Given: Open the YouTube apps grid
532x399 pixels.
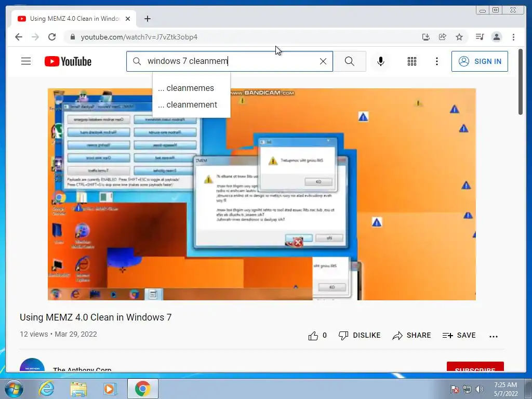Looking at the screenshot, I should point(412,61).
